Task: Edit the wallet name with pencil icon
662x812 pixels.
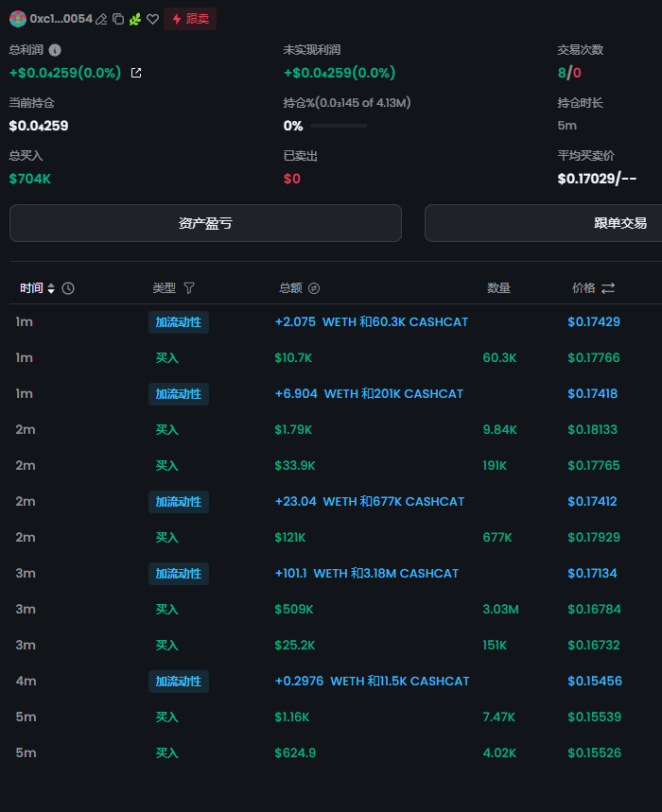Action: pyautogui.click(x=101, y=19)
